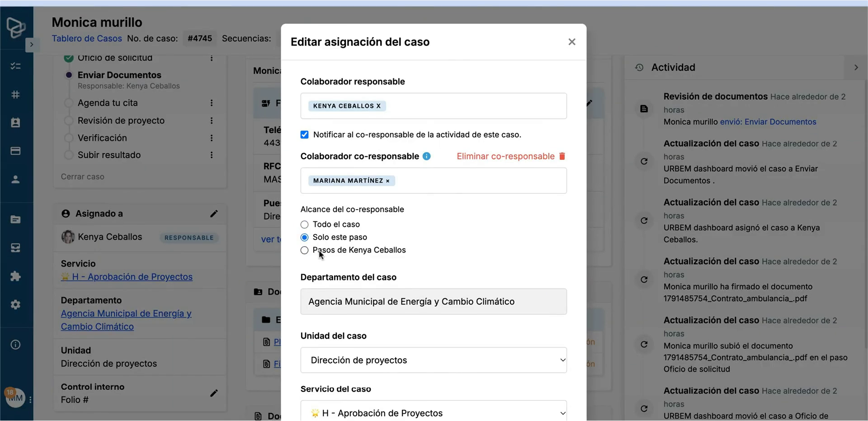Image resolution: width=868 pixels, height=421 pixels.
Task: Open the settings gear sidebar icon
Action: point(15,304)
